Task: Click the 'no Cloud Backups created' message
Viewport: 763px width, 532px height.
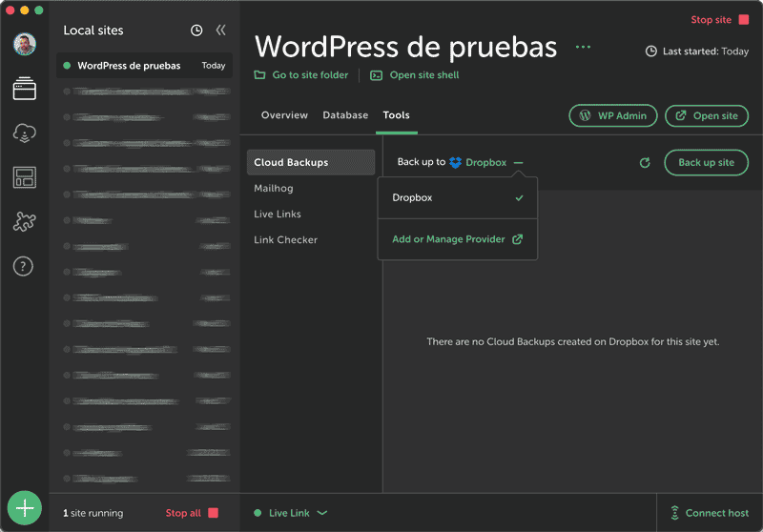Action: point(573,342)
